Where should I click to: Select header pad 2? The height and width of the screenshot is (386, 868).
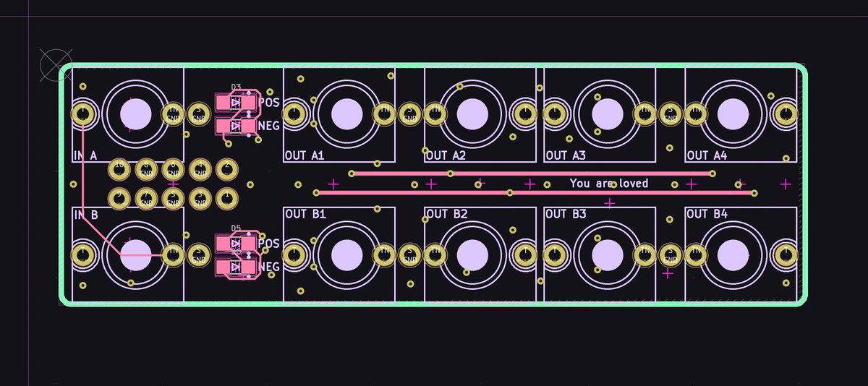tap(226, 170)
